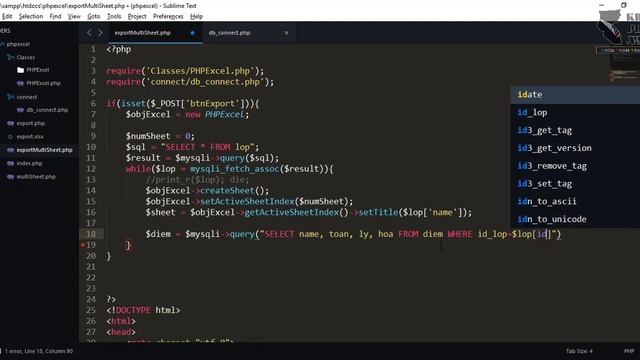
Task: Restore the Sublime Text window
Action: click(x=623, y=5)
